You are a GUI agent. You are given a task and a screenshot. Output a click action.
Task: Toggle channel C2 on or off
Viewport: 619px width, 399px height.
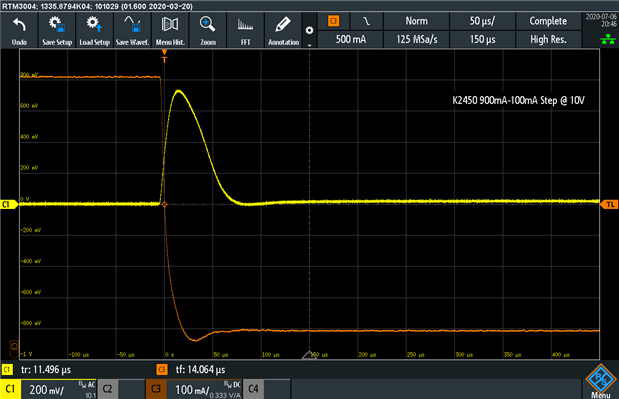[x=107, y=389]
